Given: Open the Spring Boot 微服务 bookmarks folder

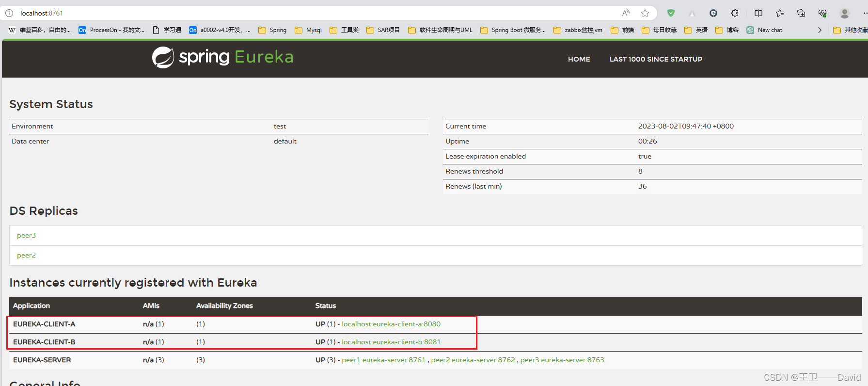Looking at the screenshot, I should (513, 30).
